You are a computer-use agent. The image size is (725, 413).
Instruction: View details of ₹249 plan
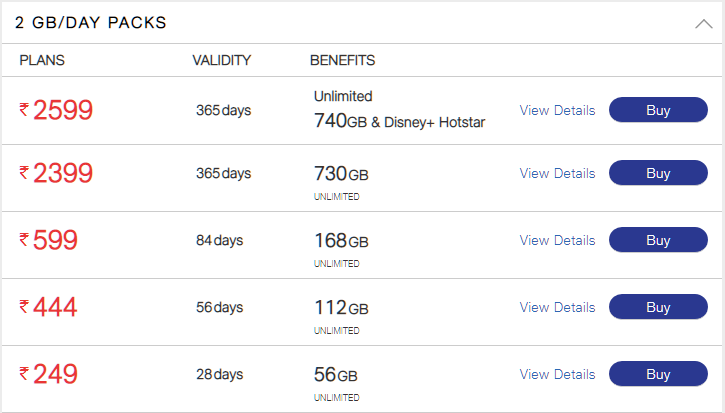tap(557, 374)
